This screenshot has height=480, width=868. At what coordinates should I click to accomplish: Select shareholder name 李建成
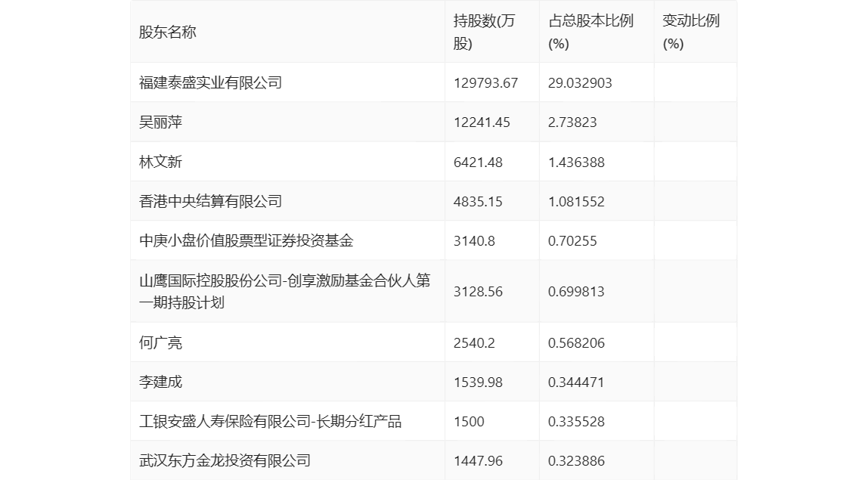tap(160, 382)
